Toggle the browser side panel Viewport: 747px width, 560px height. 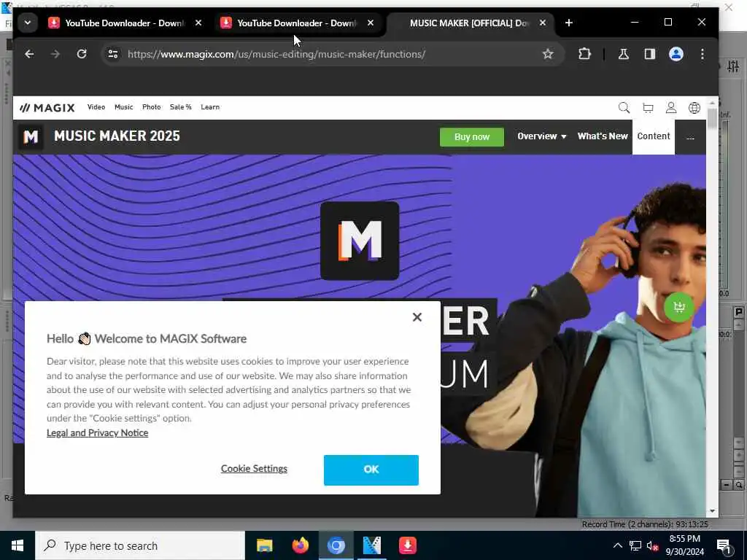pyautogui.click(x=650, y=54)
